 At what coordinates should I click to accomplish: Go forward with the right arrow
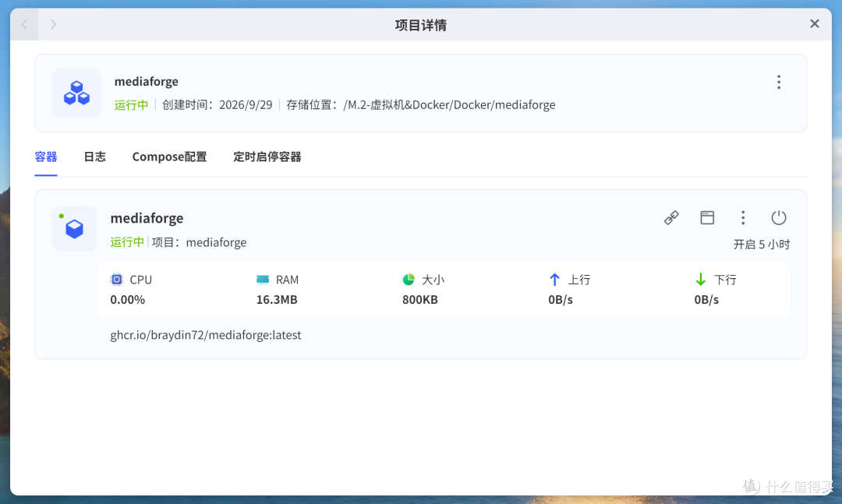click(x=53, y=24)
